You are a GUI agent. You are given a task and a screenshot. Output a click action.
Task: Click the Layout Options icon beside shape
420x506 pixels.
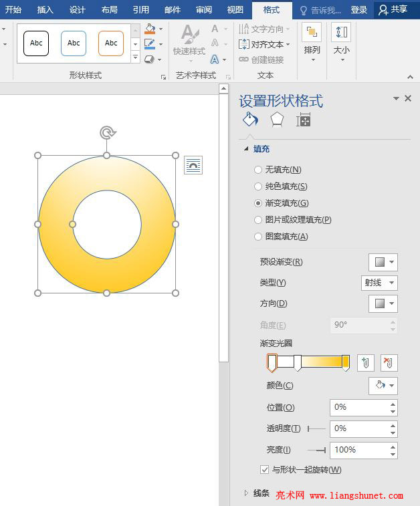click(x=193, y=165)
